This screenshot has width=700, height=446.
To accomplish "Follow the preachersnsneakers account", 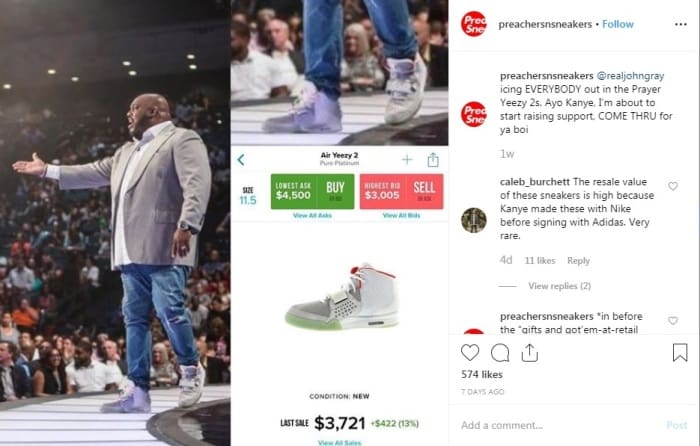I will click(618, 24).
